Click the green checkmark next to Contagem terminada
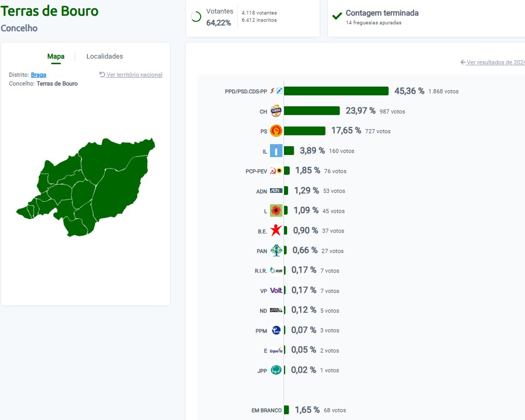 pyautogui.click(x=337, y=16)
